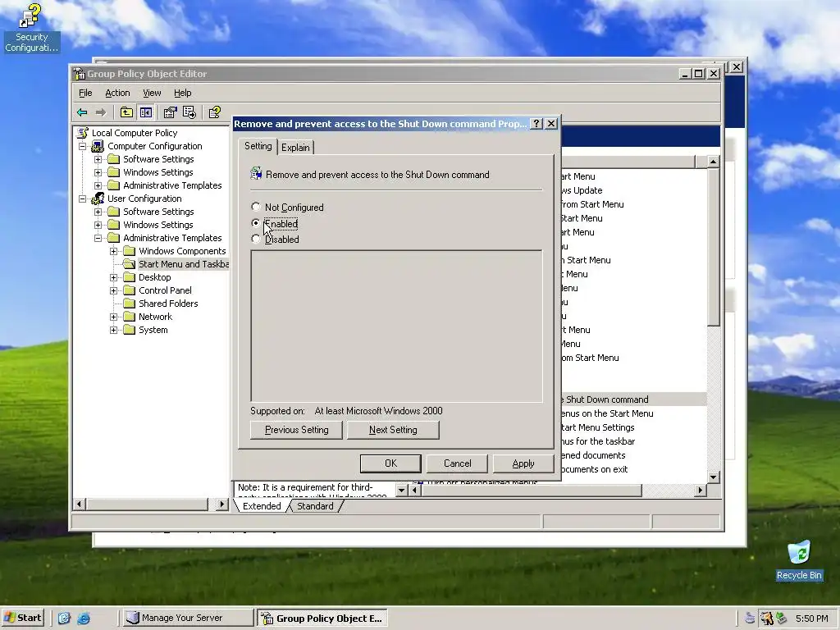
Task: Expand Software Settings under Computer Configuration
Action: point(98,159)
